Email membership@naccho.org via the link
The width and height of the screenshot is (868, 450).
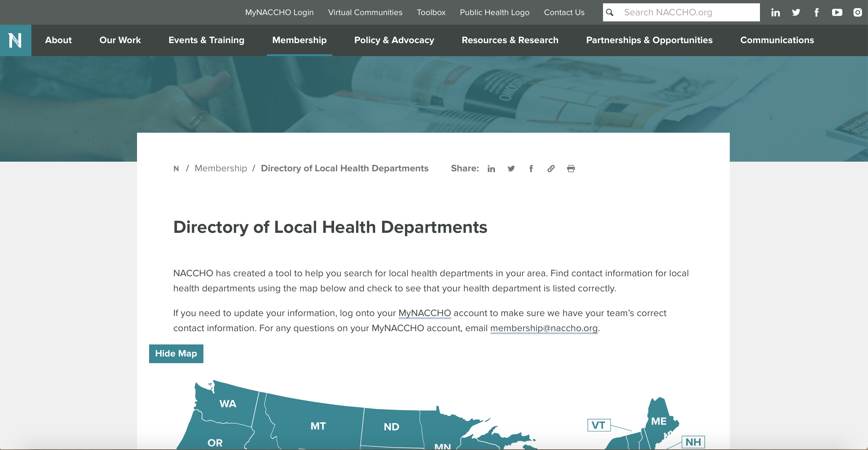(544, 328)
